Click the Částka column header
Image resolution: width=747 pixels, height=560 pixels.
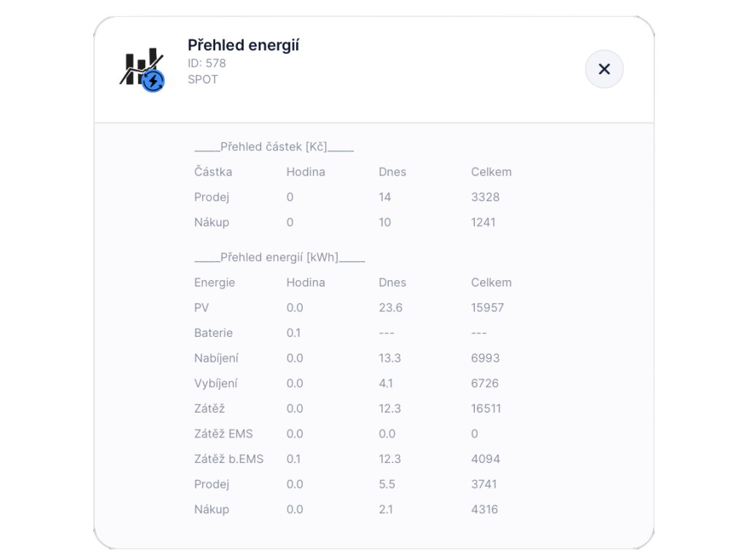[213, 172]
